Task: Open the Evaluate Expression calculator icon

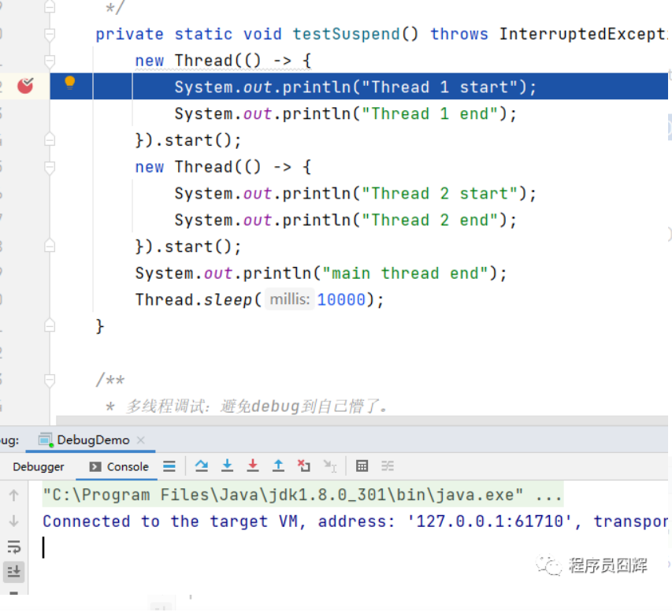Action: pos(362,466)
